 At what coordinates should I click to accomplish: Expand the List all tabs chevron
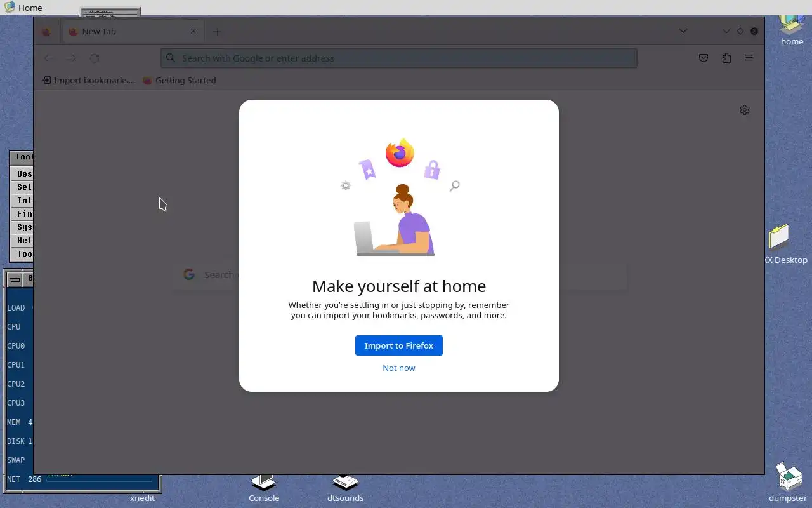point(683,31)
